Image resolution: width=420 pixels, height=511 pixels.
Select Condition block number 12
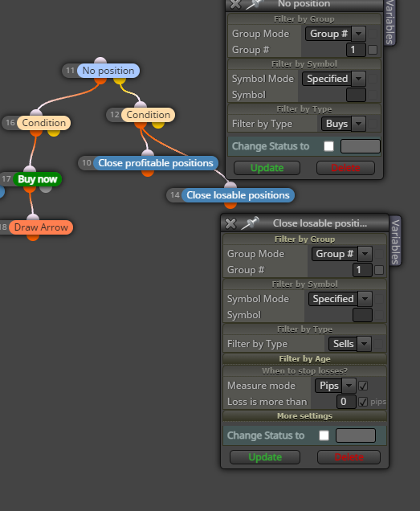pos(148,115)
